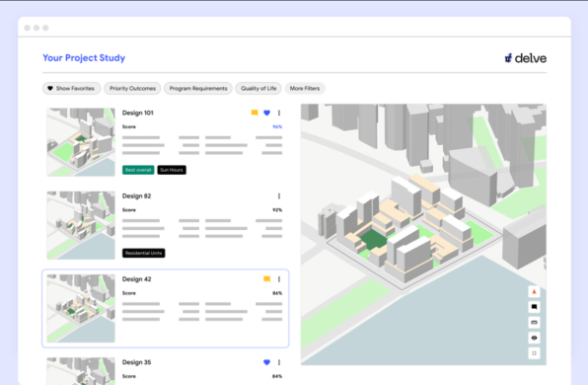Click the Design 35 title
The image size is (588, 385).
click(x=136, y=362)
